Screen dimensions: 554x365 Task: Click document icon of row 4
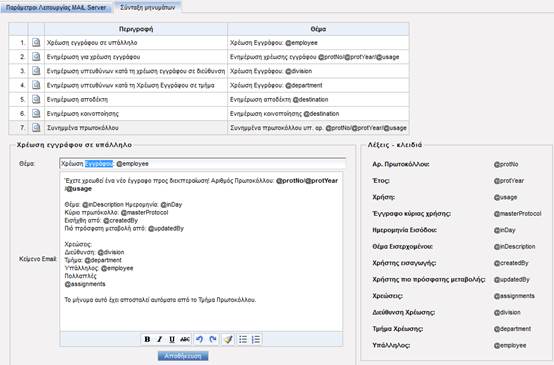click(36, 85)
